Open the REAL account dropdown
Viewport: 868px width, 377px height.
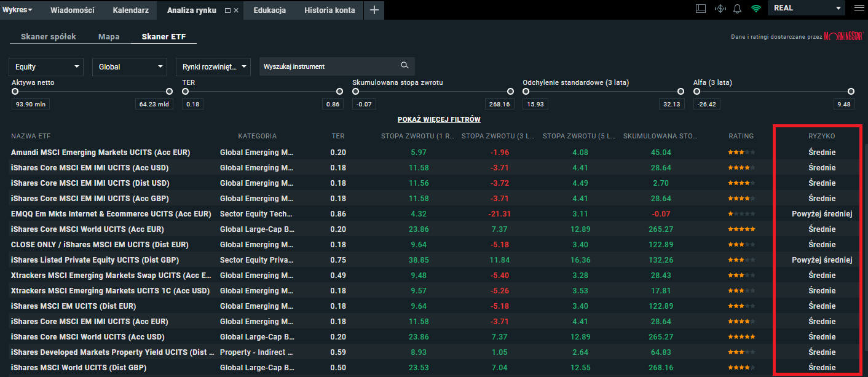[x=805, y=8]
